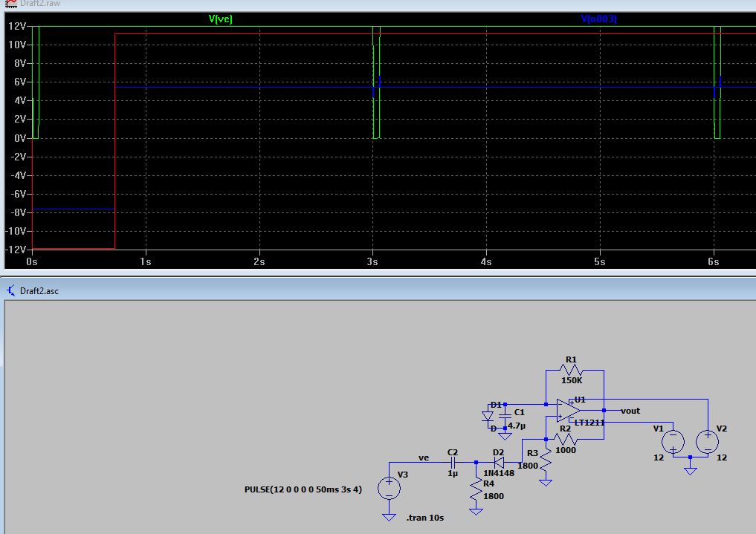Click the V3 reference label
This screenshot has height=534, width=756.
tap(403, 475)
